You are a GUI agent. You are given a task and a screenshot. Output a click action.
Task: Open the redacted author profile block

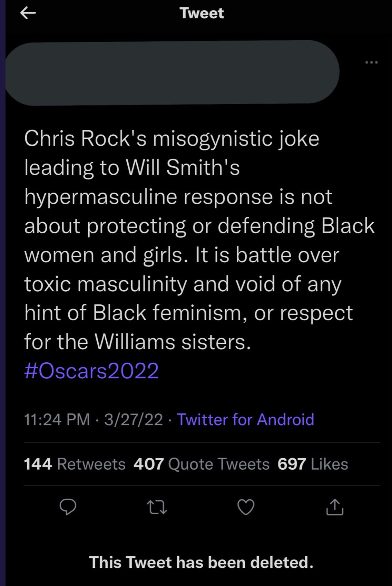click(173, 72)
